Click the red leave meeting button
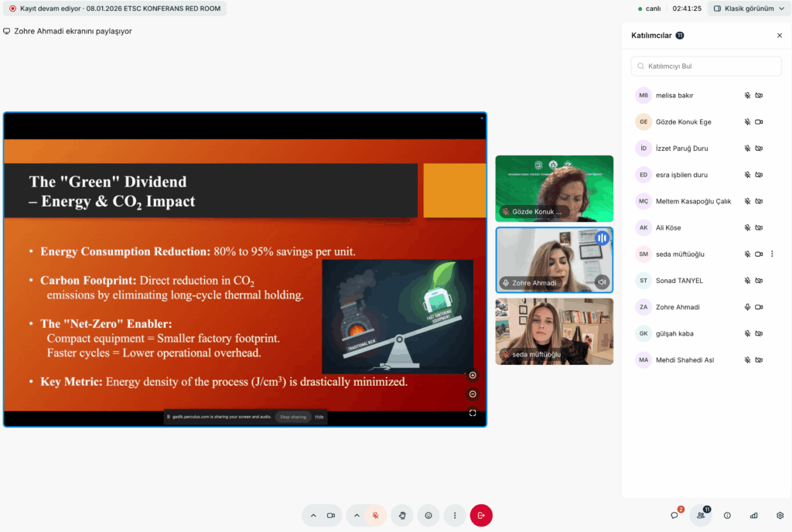Screen dimensions: 792x532 coord(481,515)
